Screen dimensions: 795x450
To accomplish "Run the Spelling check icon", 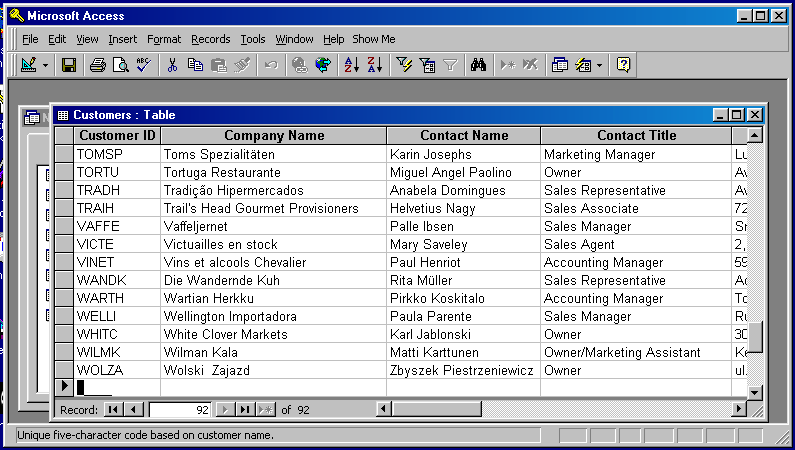I will [142, 65].
